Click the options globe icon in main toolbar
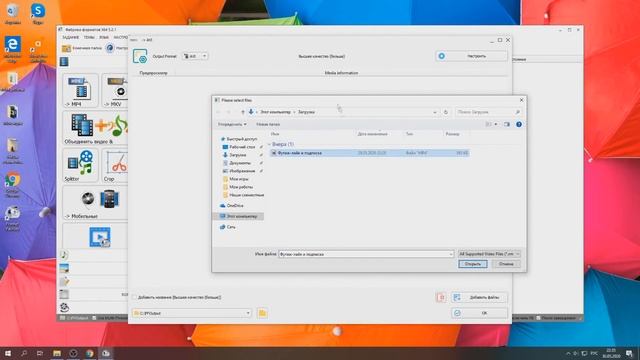 click(x=110, y=48)
